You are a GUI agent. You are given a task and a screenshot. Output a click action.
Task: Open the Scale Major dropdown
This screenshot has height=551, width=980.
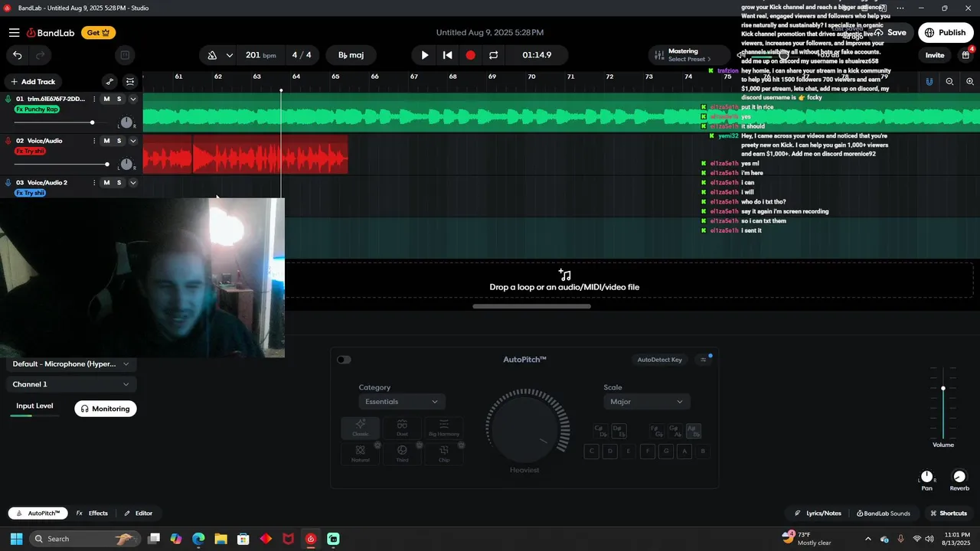point(646,402)
